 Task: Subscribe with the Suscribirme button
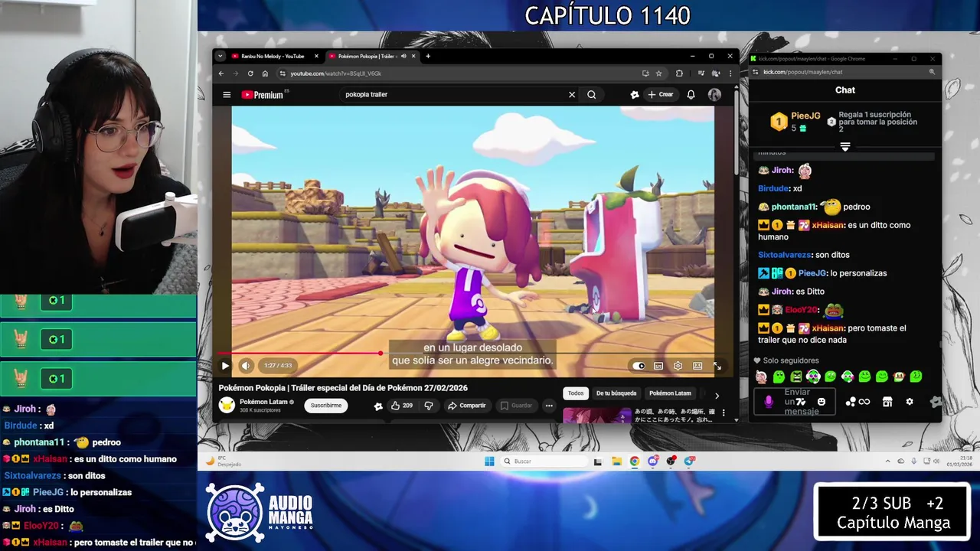pos(326,406)
